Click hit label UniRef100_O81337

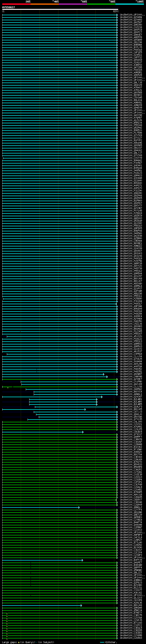click(131, 148)
